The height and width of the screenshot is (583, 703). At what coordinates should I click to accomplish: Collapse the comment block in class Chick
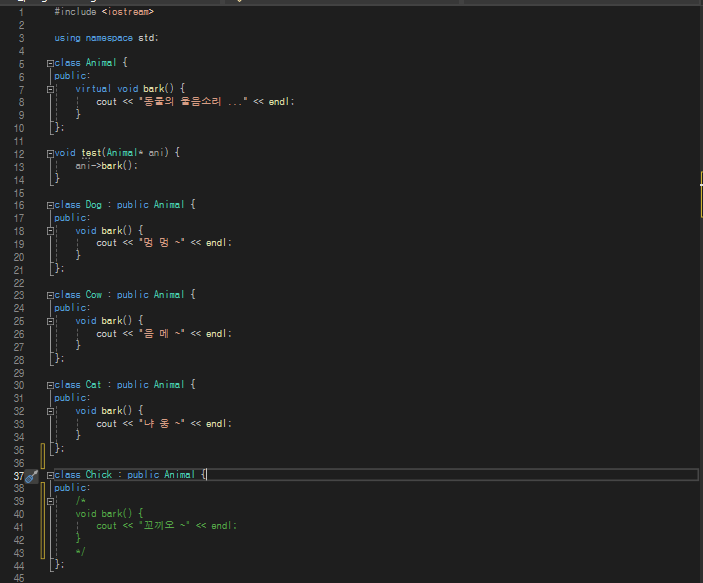(50, 501)
